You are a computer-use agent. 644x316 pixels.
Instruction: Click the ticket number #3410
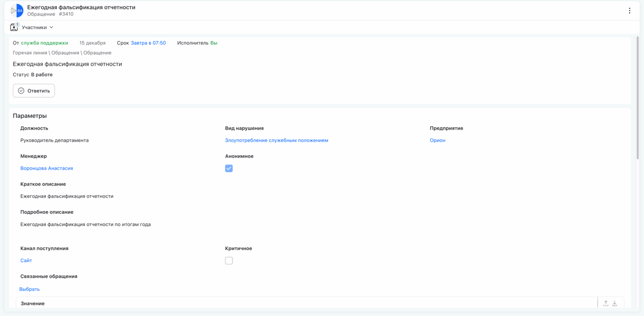pos(66,14)
